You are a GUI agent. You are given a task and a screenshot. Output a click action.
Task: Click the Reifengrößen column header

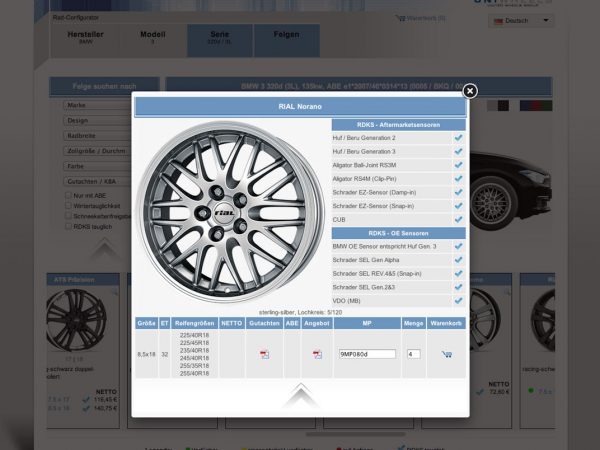(x=194, y=323)
